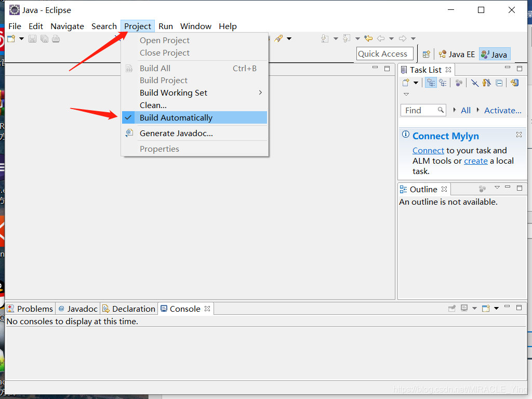Close the Task List view tab
532x399 pixels.
point(448,70)
